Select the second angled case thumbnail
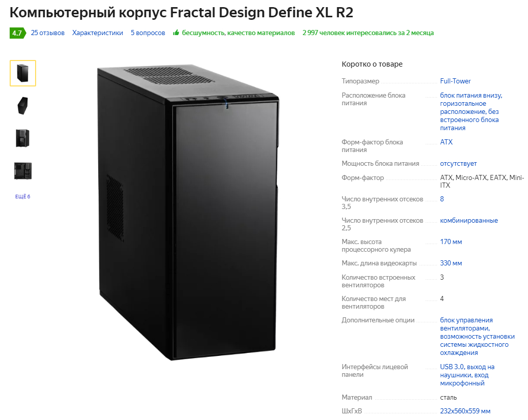528x420 pixels. (x=23, y=106)
